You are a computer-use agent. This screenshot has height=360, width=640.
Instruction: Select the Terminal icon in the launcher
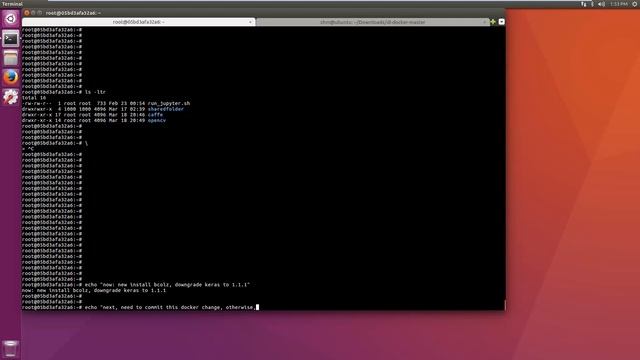pyautogui.click(x=11, y=39)
